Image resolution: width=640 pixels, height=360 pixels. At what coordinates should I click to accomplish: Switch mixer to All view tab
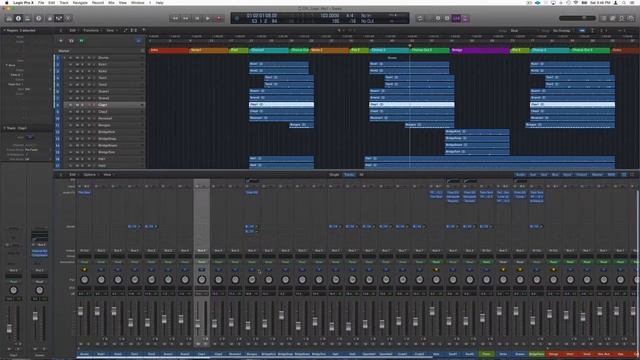click(361, 175)
